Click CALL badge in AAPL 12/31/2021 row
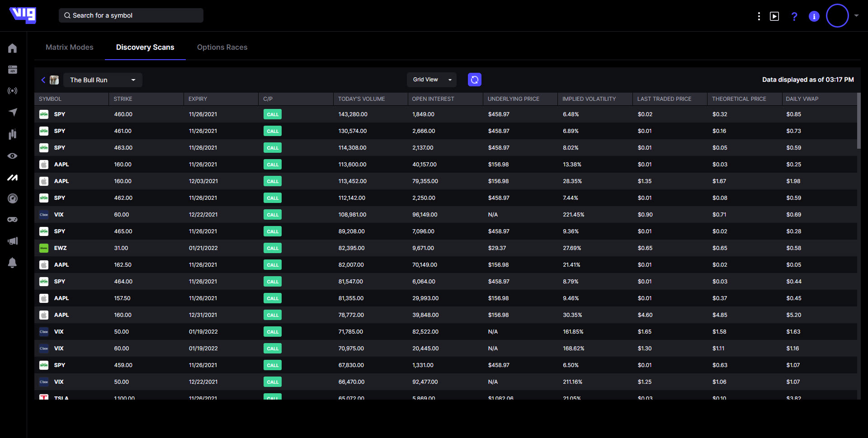 pyautogui.click(x=273, y=315)
